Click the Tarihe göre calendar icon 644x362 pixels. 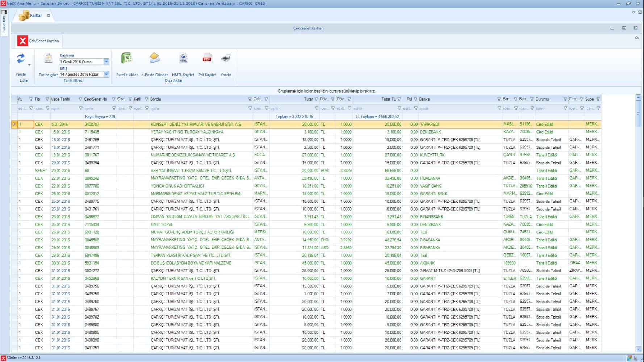click(48, 58)
